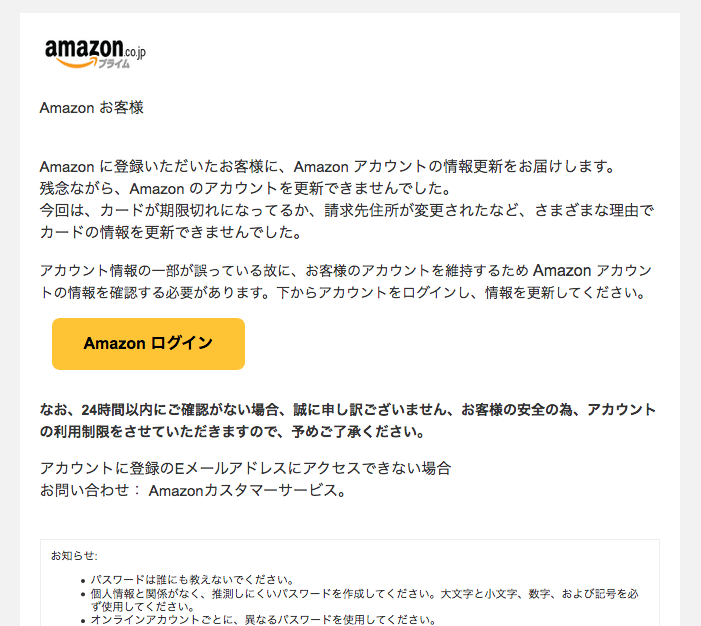Click the line starting with 今回は、カードが期限切れ
701x626 pixels.
point(346,210)
